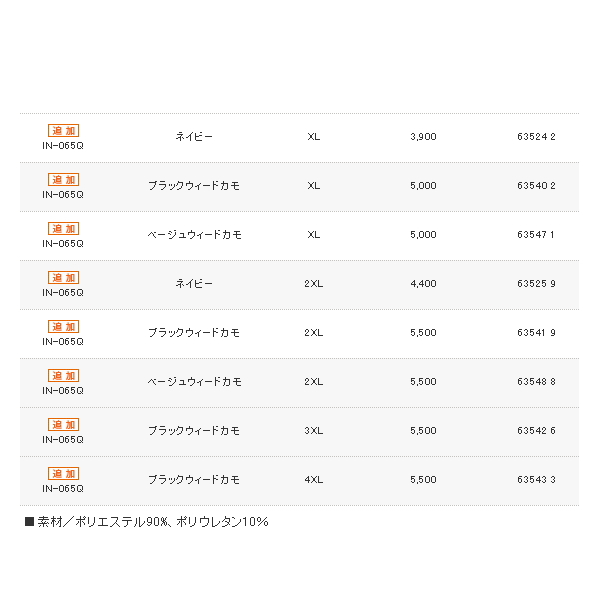
Task: Click 追加 for ベージュウィードカモ XL row
Action: [63, 229]
